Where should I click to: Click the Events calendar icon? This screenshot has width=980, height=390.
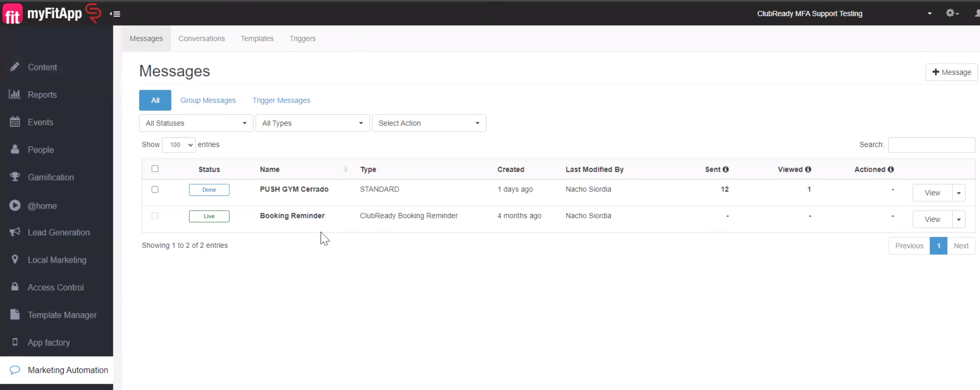click(15, 122)
